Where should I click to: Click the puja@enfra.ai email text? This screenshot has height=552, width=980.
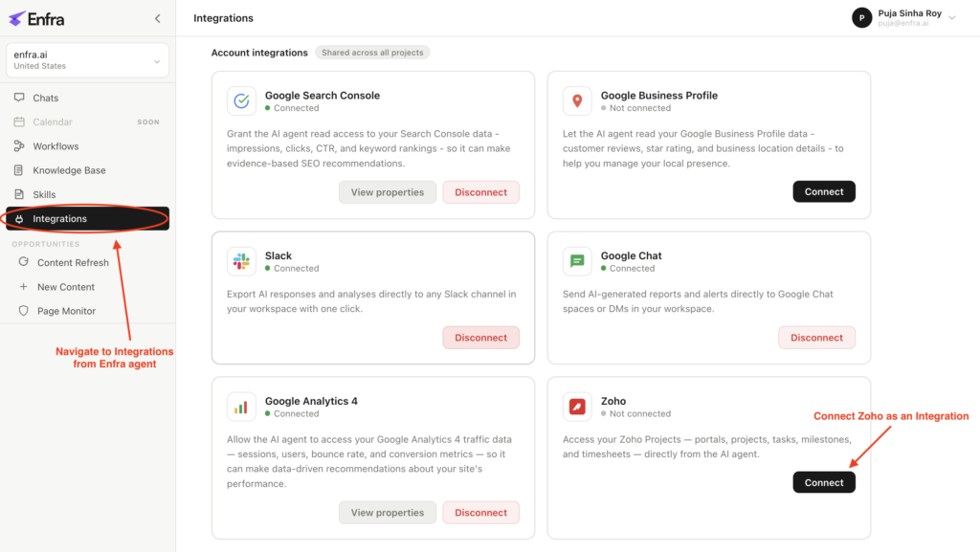pyautogui.click(x=903, y=23)
